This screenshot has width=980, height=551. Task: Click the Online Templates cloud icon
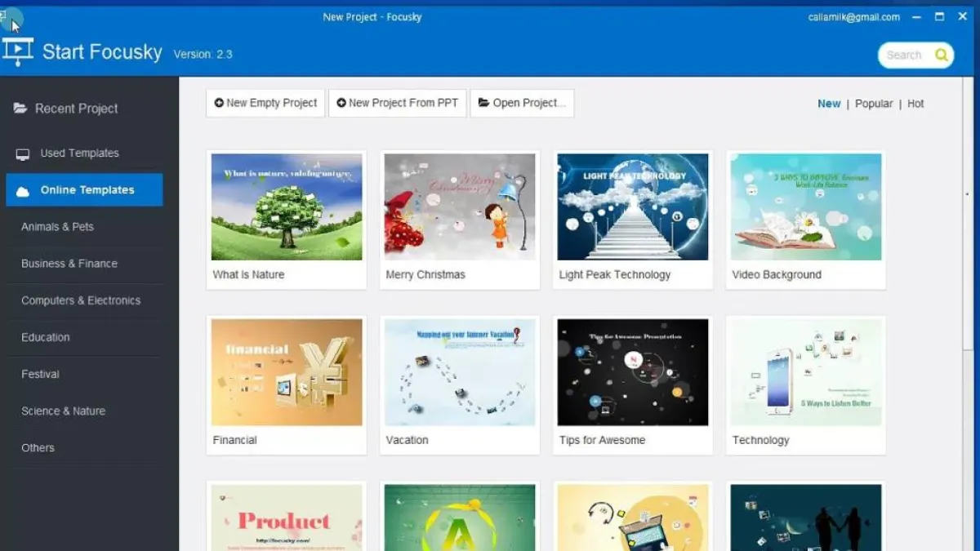23,191
